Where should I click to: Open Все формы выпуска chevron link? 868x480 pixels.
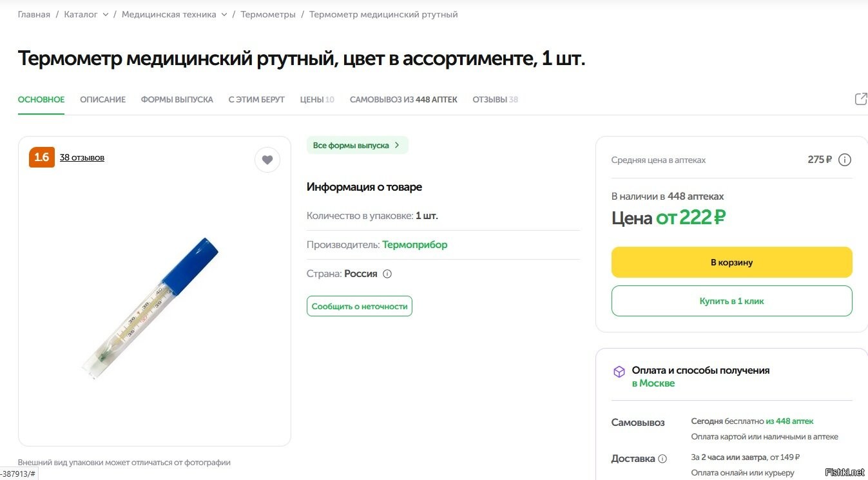pyautogui.click(x=358, y=146)
